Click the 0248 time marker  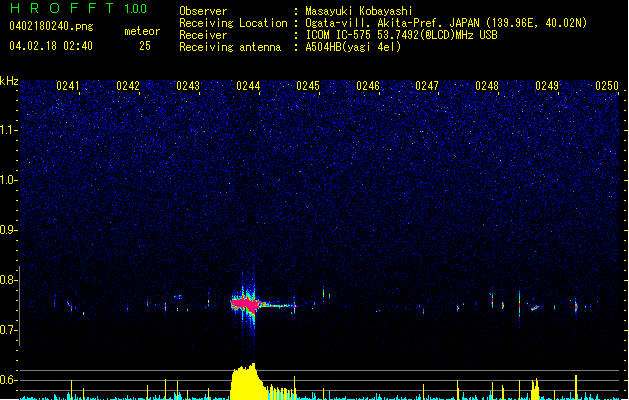[x=487, y=86]
